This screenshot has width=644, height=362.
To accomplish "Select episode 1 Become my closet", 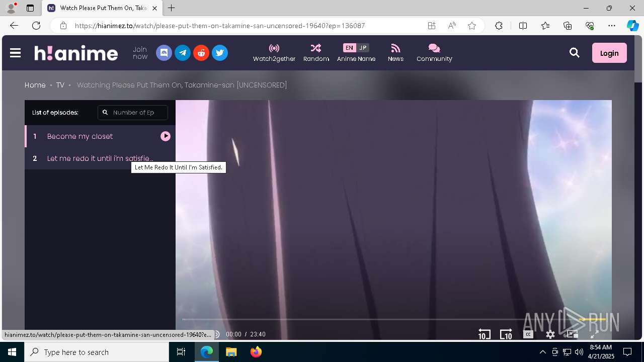I will (100, 136).
